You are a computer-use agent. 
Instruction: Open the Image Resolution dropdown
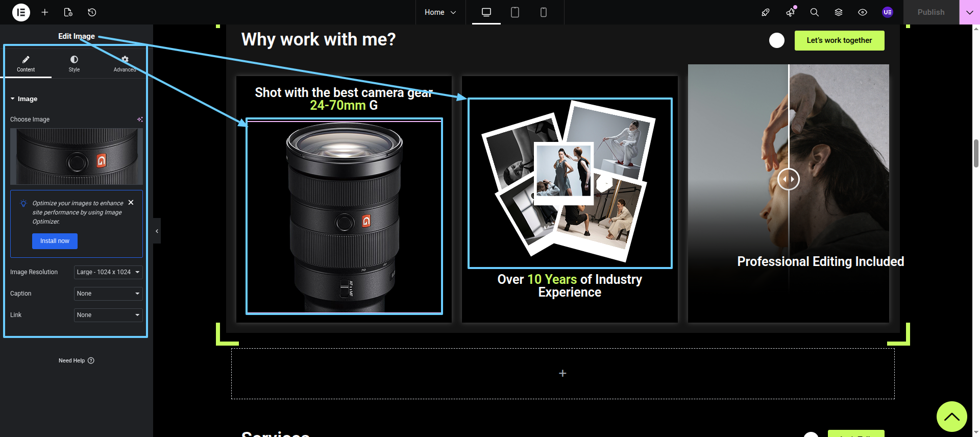point(108,272)
